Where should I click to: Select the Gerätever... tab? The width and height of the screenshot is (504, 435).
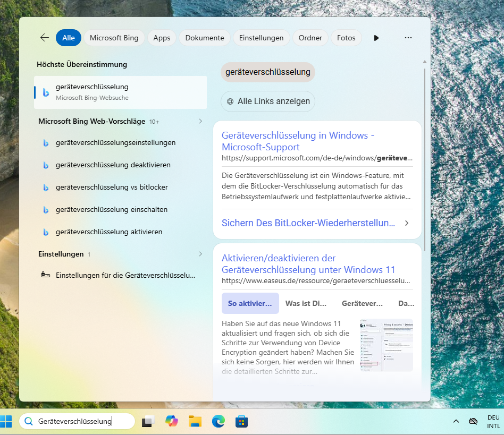click(362, 303)
